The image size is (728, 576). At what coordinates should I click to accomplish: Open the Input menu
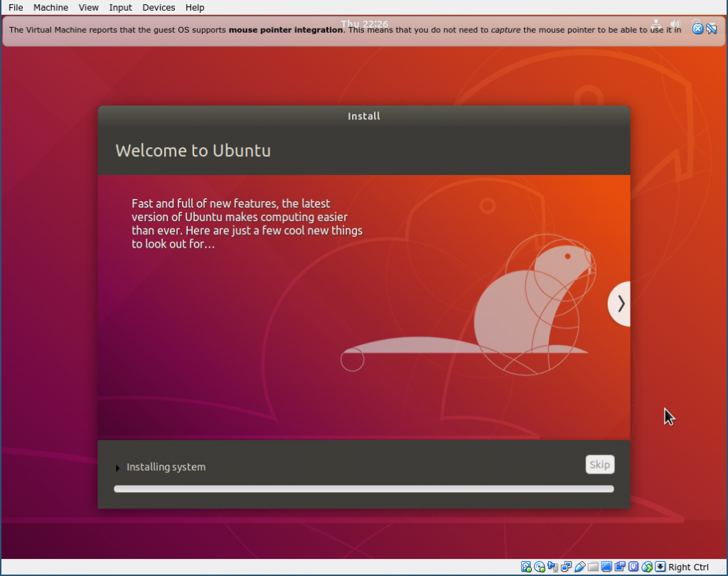(119, 7)
